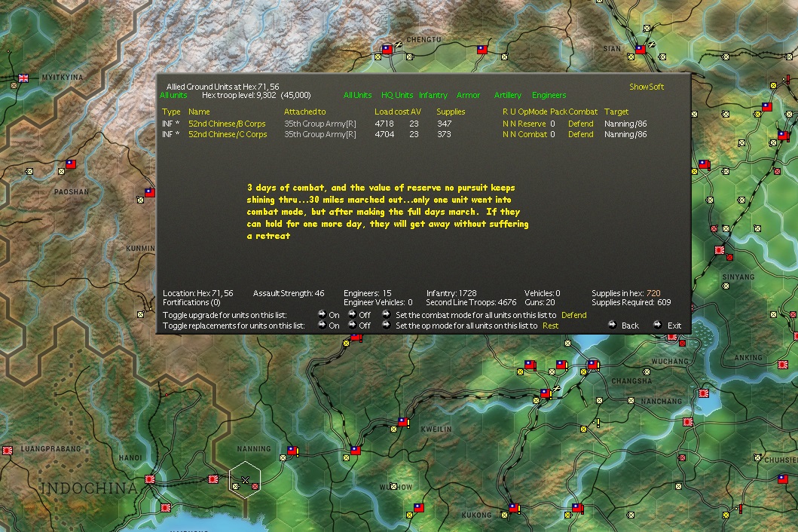The width and height of the screenshot is (798, 532).
Task: Click the Supplies column header
Action: tap(451, 112)
